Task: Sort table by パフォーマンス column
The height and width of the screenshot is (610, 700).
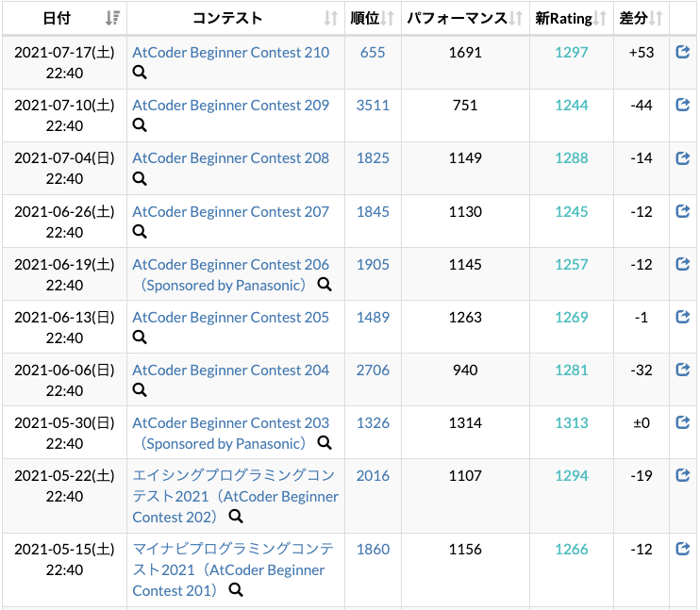Action: pyautogui.click(x=465, y=18)
